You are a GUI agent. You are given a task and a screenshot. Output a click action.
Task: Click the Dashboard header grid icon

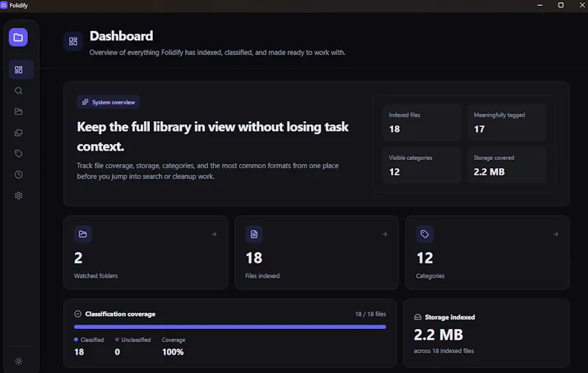click(73, 41)
